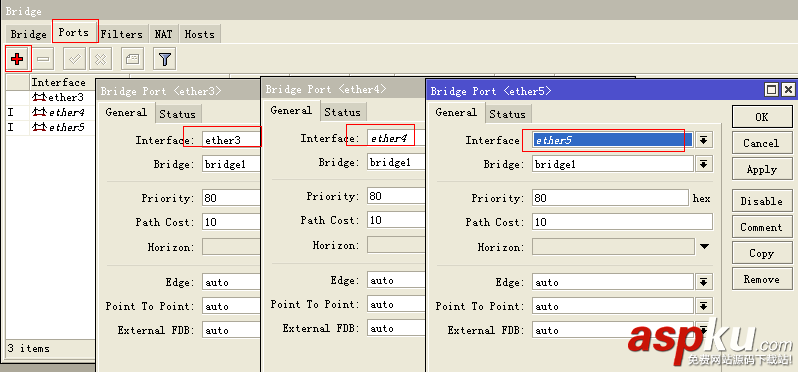Click the Priority field in the ether5 window
The height and width of the screenshot is (372, 798).
610,198
